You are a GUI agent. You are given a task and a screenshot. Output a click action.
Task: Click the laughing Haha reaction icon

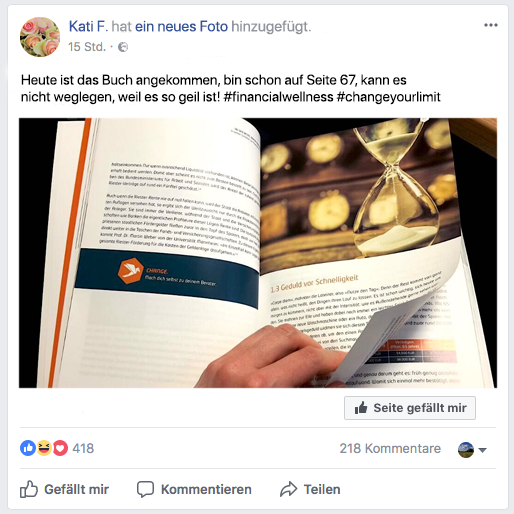(x=44, y=448)
